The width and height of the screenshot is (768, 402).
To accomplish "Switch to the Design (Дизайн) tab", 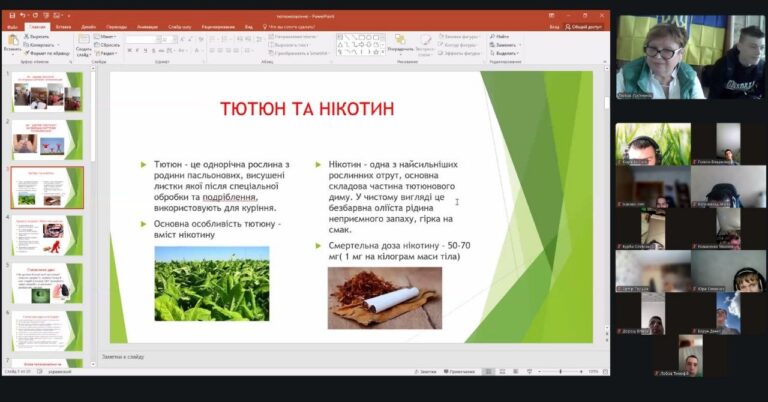I will tap(89, 27).
